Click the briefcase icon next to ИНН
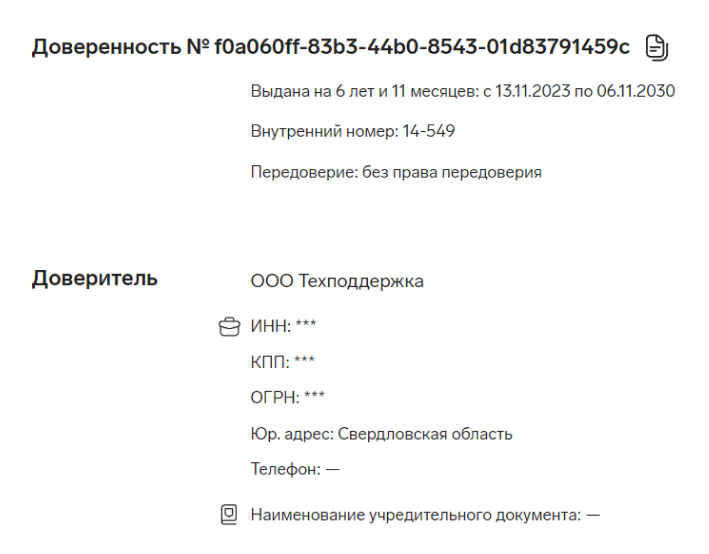 click(x=229, y=327)
